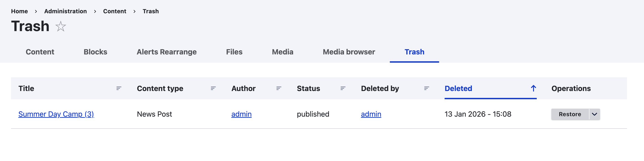The image size is (644, 161).
Task: Click the Title column sort icon
Action: 119,88
